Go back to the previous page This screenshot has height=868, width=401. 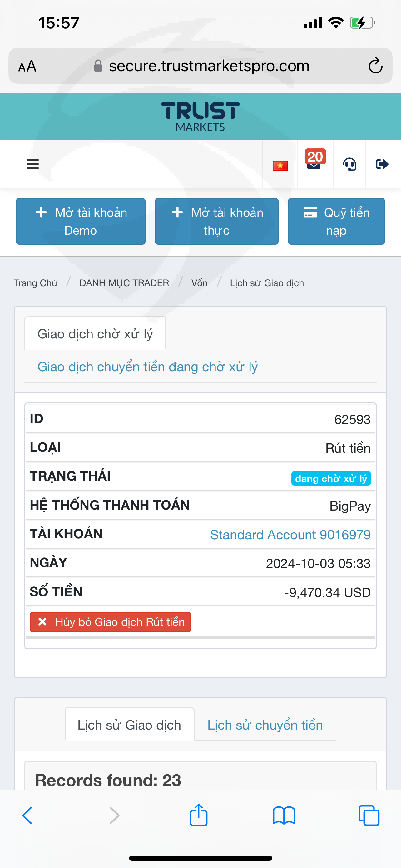pos(27,816)
